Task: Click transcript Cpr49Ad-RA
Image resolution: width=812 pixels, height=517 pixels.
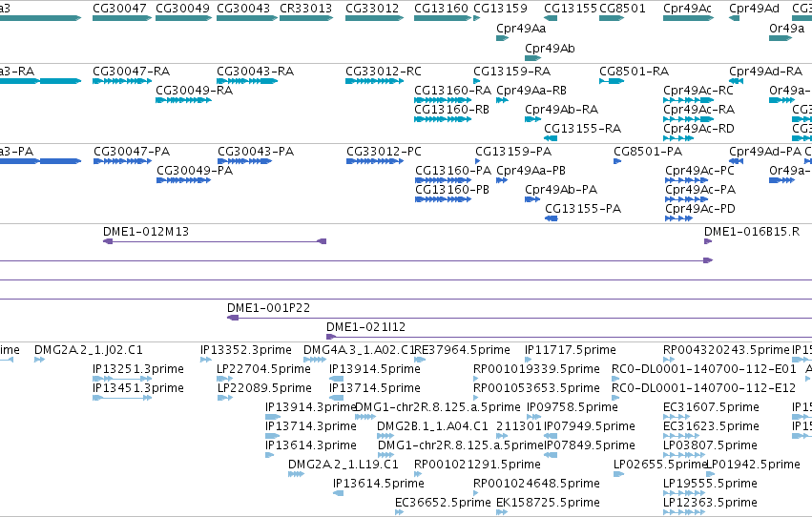Action: point(736,81)
